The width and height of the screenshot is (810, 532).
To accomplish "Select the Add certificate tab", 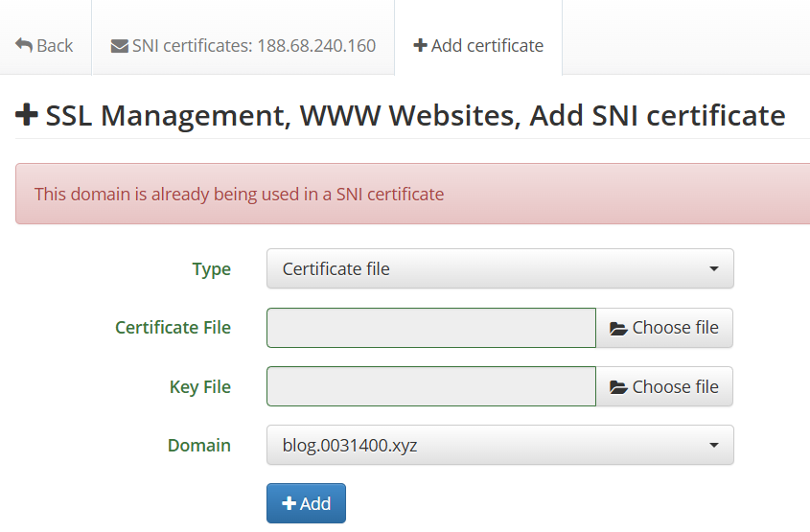I will pos(478,45).
